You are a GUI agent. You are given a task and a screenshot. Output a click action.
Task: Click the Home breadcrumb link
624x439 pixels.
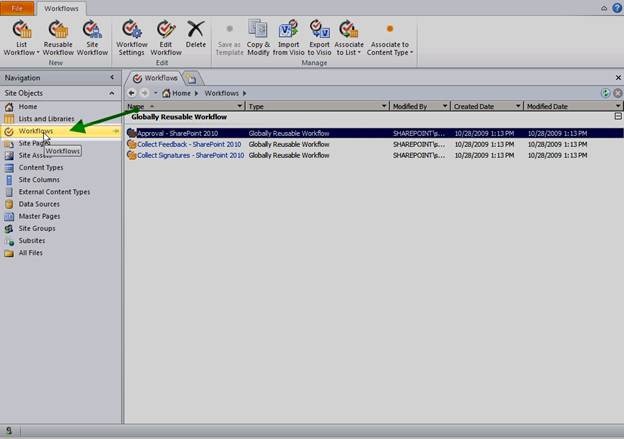181,93
